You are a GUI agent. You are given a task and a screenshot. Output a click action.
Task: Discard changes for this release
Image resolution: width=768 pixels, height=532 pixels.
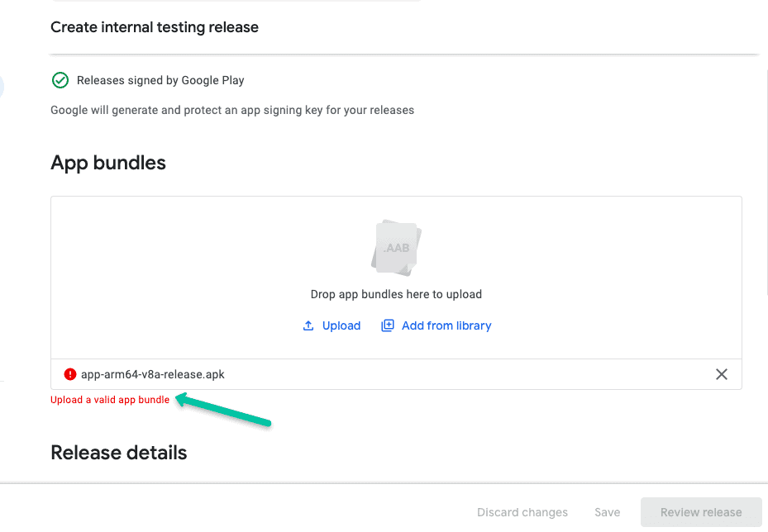(x=522, y=512)
